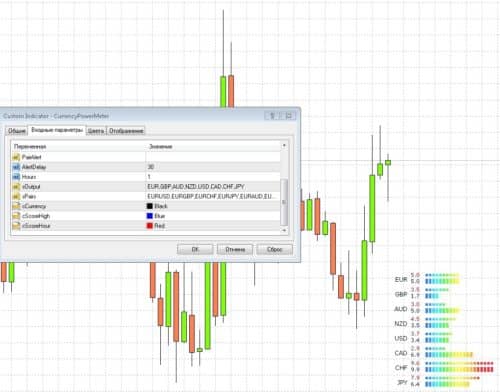Screen dimensions: 500x392
Task: Select the AlertDelay variable name
Action: [34, 167]
